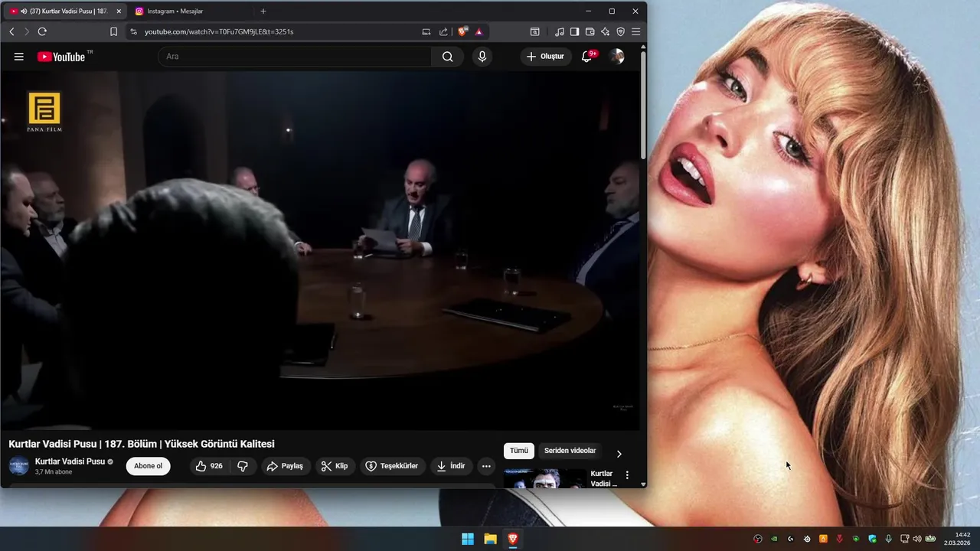Close the Kurtlar Vadisi Pusu tab

point(119,11)
